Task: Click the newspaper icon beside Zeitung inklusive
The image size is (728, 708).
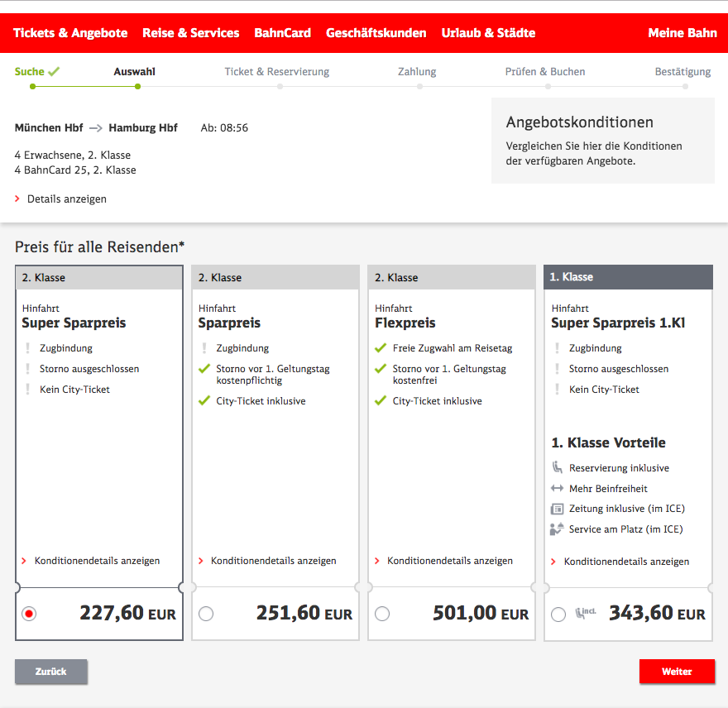Action: (x=557, y=509)
